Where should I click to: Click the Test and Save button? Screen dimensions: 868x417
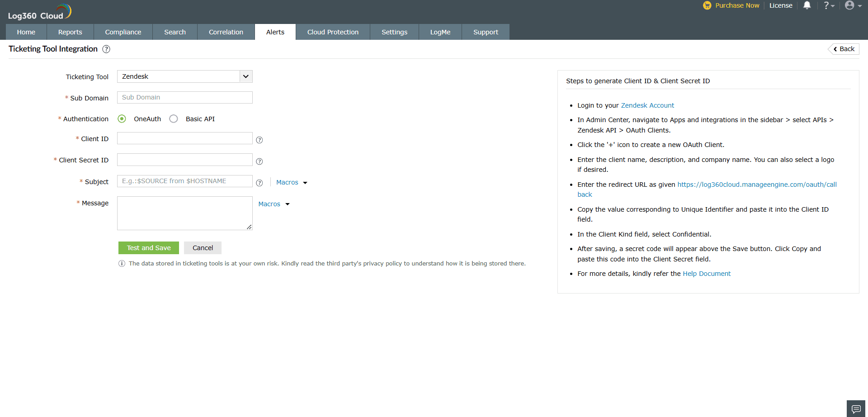point(149,248)
